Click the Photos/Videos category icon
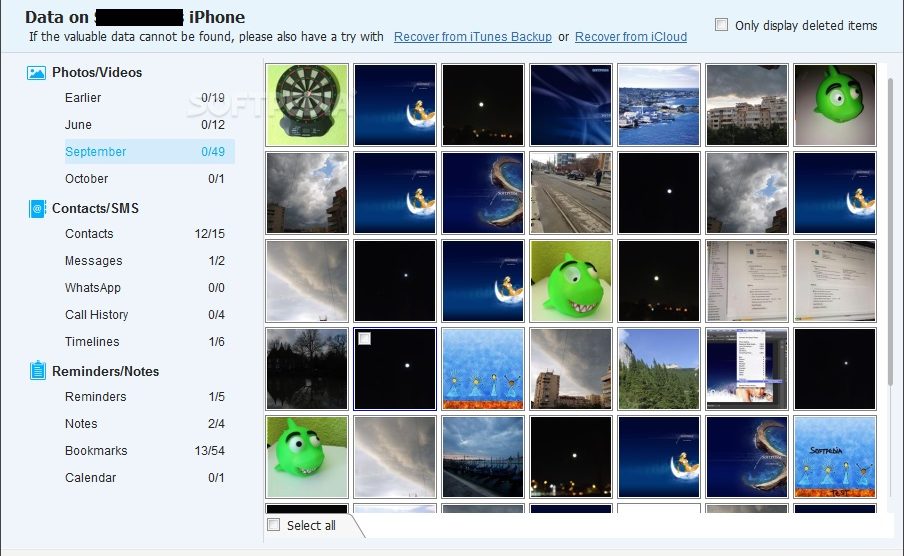Image resolution: width=904 pixels, height=556 pixels. [x=36, y=73]
